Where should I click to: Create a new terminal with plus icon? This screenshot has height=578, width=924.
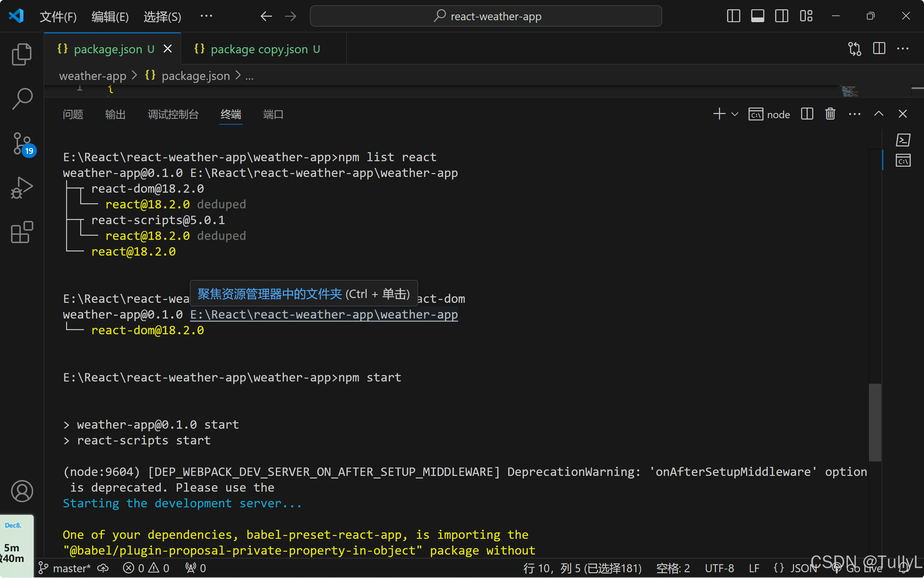click(719, 114)
